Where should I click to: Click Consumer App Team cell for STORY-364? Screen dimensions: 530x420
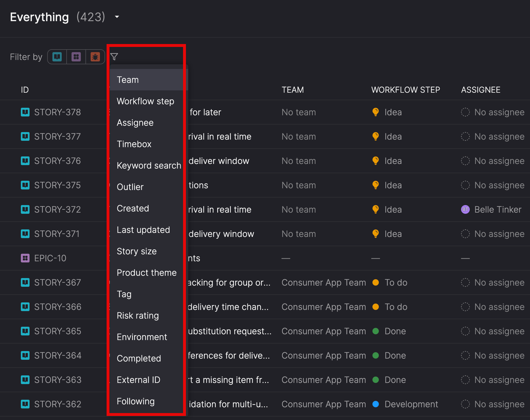pyautogui.click(x=324, y=355)
